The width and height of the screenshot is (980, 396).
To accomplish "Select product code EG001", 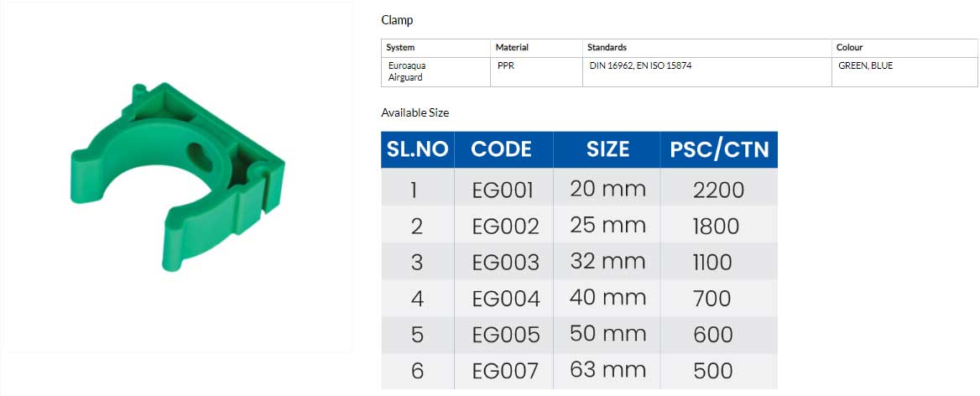I will (503, 190).
